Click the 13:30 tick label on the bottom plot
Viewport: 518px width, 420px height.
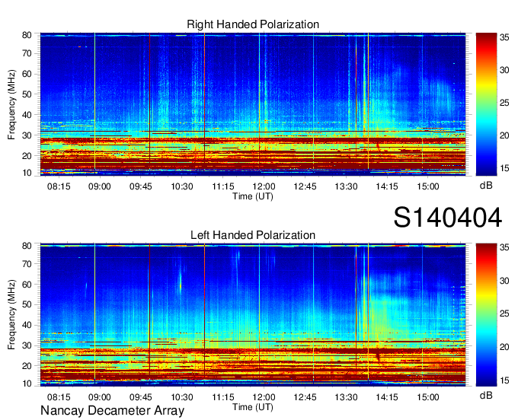coord(346,397)
